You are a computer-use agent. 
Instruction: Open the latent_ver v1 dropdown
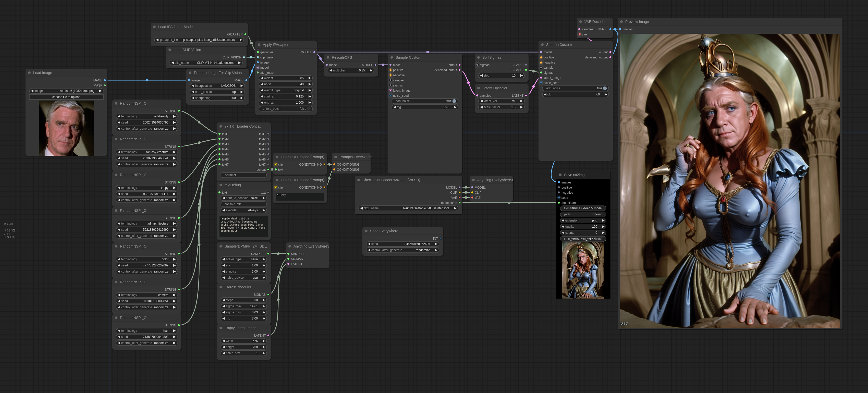tap(502, 101)
